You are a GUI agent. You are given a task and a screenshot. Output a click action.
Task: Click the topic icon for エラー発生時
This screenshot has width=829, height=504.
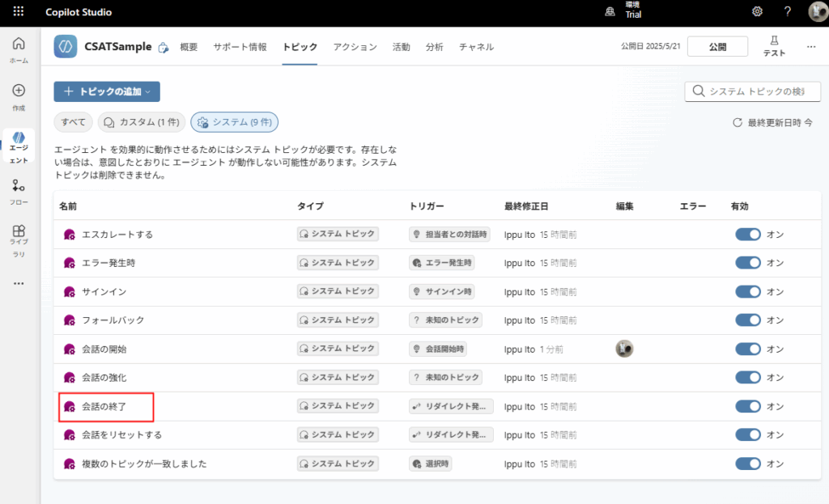[70, 263]
